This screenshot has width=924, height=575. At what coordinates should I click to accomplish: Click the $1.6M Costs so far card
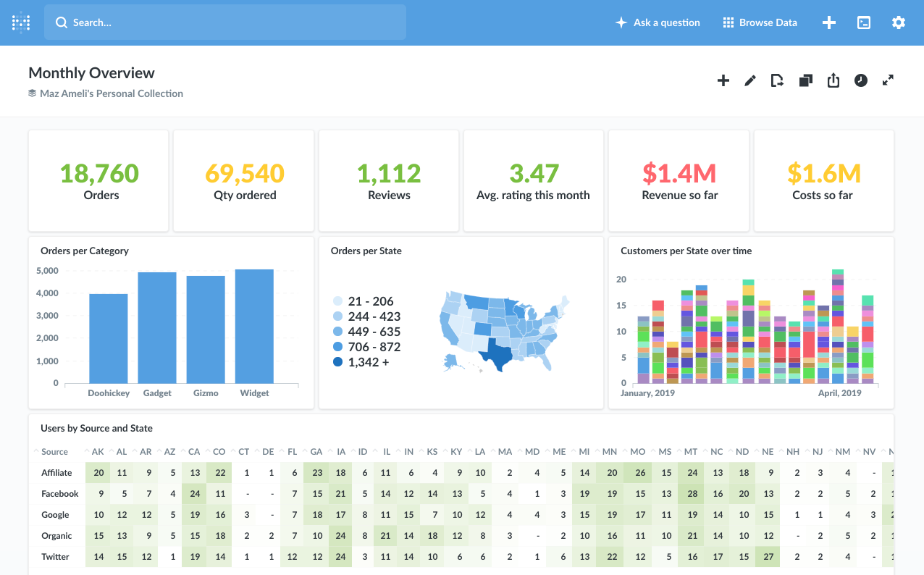click(x=824, y=181)
